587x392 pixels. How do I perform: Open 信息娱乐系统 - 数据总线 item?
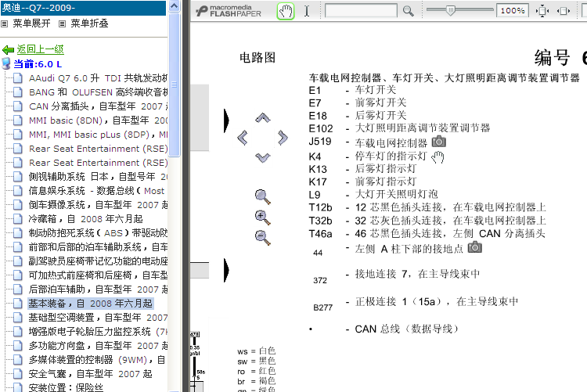coord(96,191)
